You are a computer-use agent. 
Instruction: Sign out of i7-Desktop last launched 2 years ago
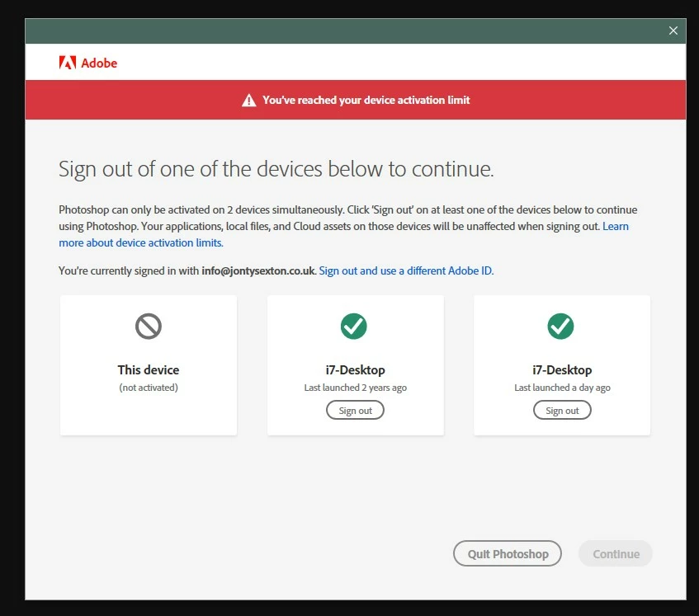pos(356,410)
